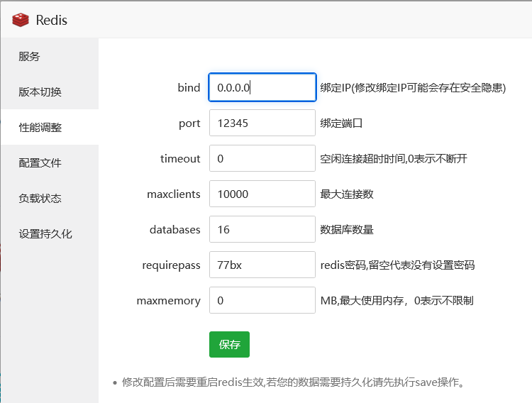The width and height of the screenshot is (532, 403).
Task: Click the 修改配置后需要重启redis生效 note
Action: click(293, 382)
